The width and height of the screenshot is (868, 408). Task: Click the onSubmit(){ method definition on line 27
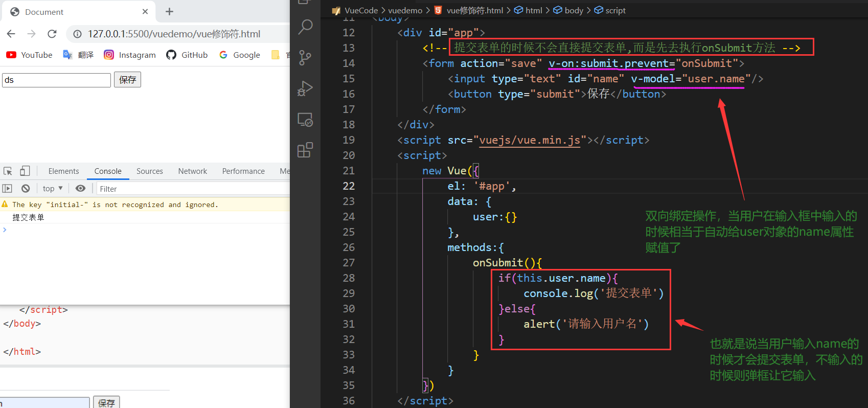coord(507,263)
